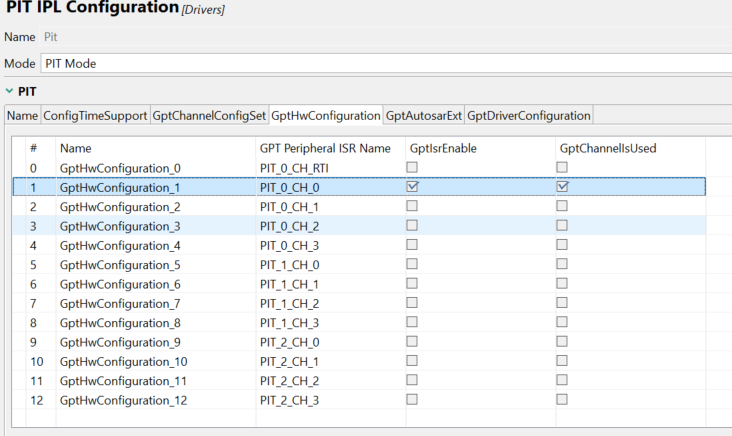This screenshot has width=732, height=436.
Task: Switch to the Name tab
Action: coord(23,115)
